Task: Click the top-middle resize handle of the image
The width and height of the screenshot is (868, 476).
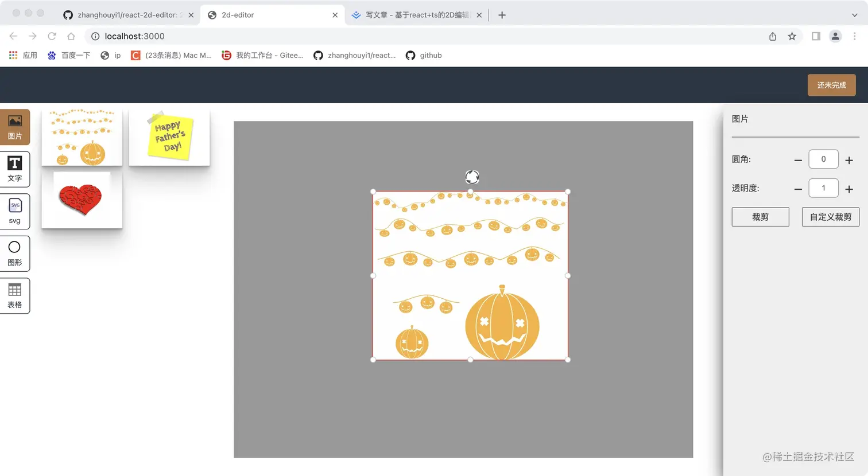Action: coord(471,192)
